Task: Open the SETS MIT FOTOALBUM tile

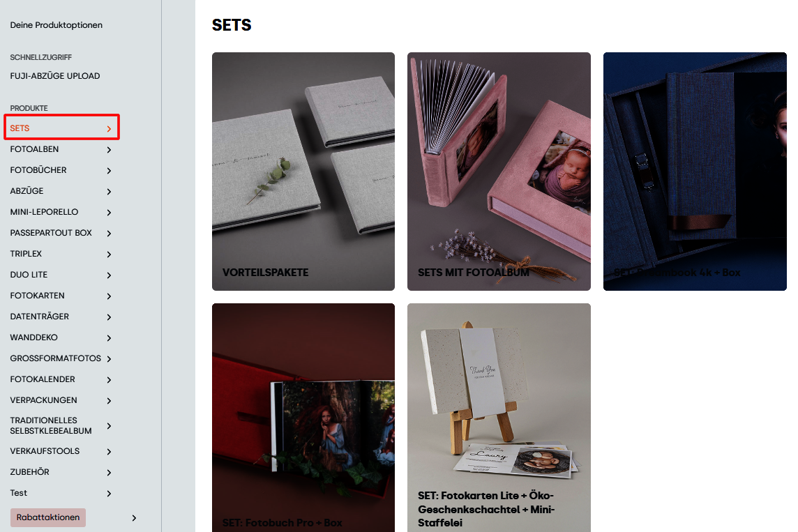Action: 499,172
